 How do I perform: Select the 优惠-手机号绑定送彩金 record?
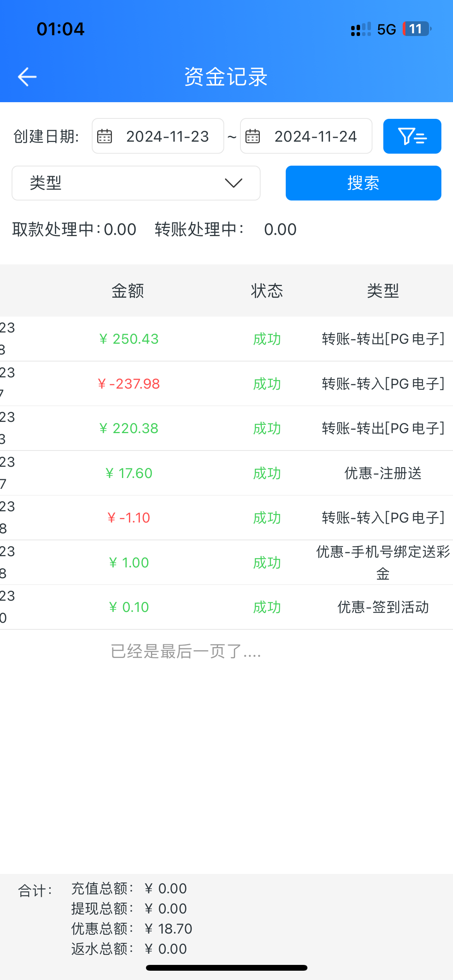coord(383,562)
